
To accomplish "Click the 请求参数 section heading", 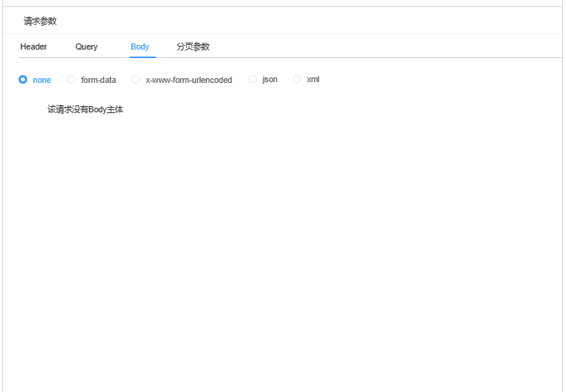I will click(40, 21).
